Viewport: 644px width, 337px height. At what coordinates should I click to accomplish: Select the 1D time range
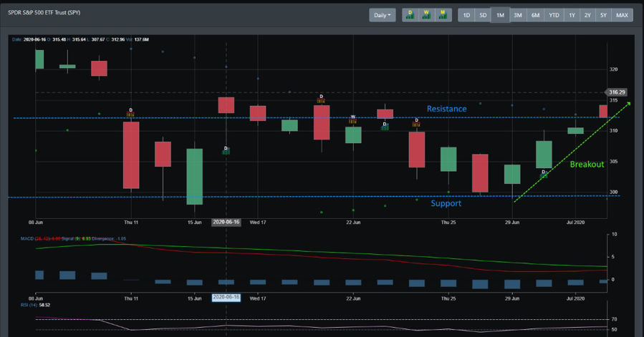coord(466,15)
